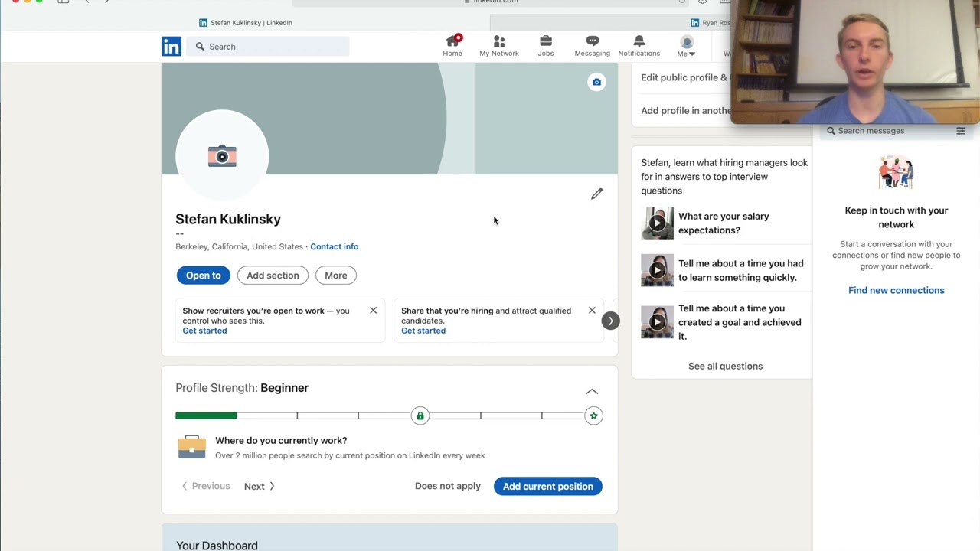Go to Previous profile suggestion
Screen dimensions: 980x551
205,486
